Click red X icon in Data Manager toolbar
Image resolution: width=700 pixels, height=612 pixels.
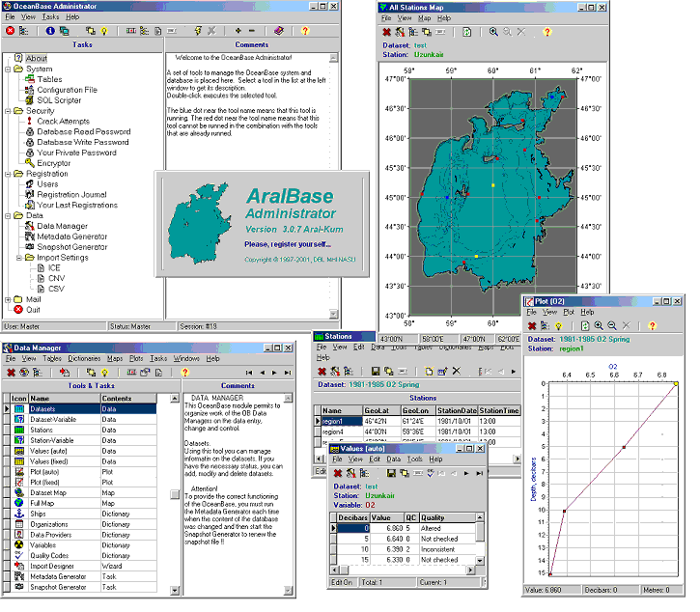pyautogui.click(x=12, y=373)
